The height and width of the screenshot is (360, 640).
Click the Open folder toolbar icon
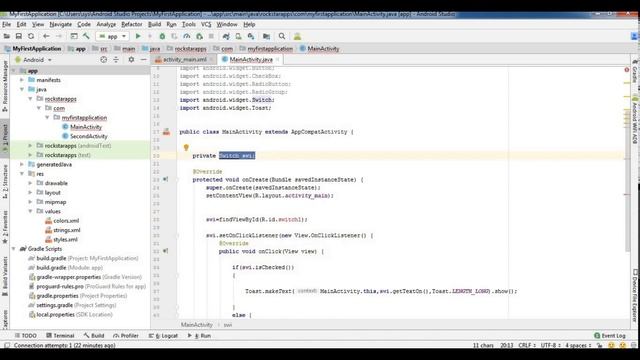7,36
